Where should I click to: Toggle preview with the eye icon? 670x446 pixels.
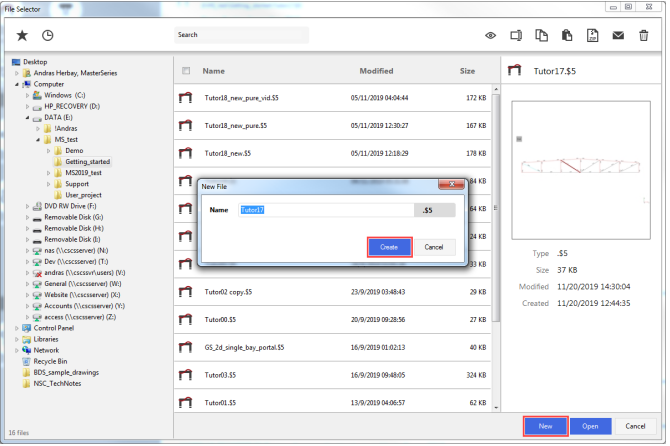click(491, 35)
